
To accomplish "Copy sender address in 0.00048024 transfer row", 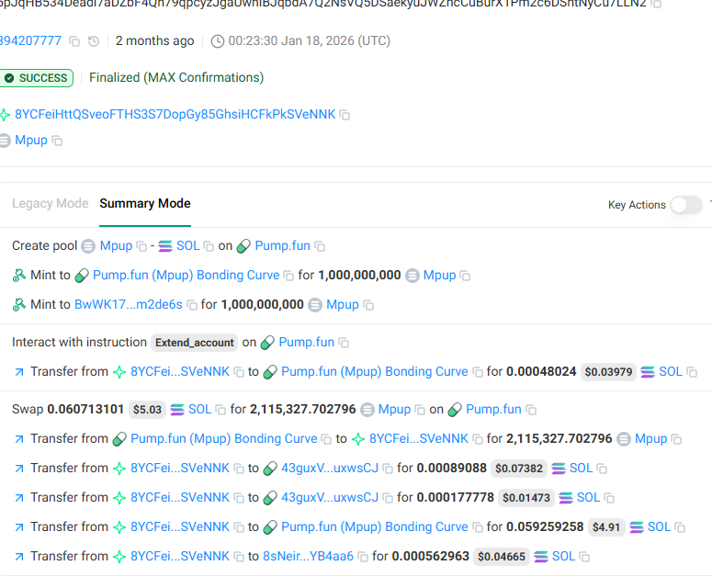I will pos(239,372).
